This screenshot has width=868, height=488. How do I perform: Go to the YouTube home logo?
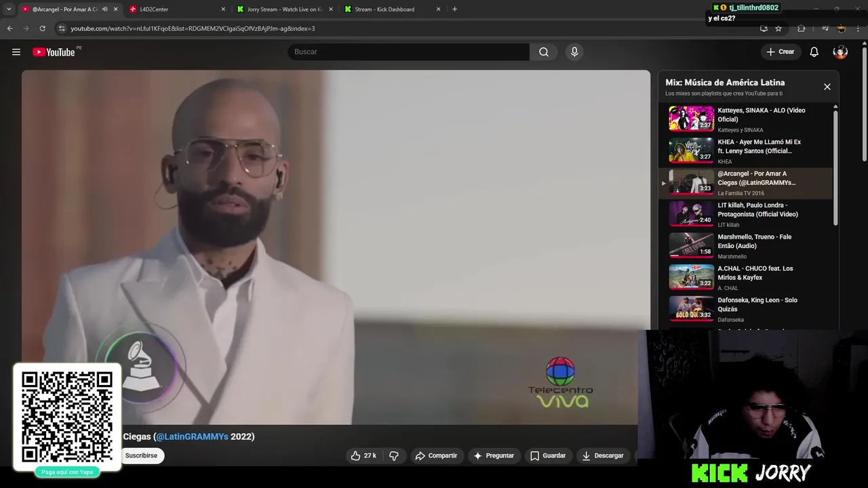click(x=54, y=52)
